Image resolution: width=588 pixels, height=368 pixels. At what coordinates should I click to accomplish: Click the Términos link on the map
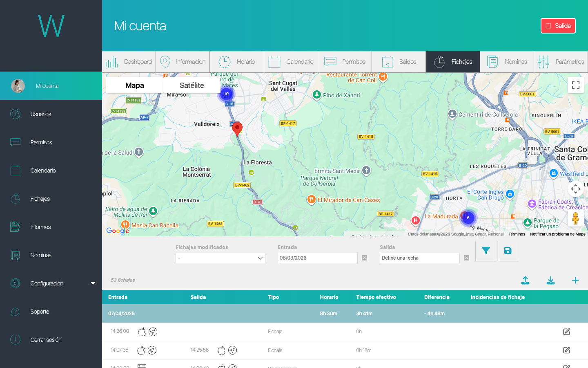click(x=517, y=234)
